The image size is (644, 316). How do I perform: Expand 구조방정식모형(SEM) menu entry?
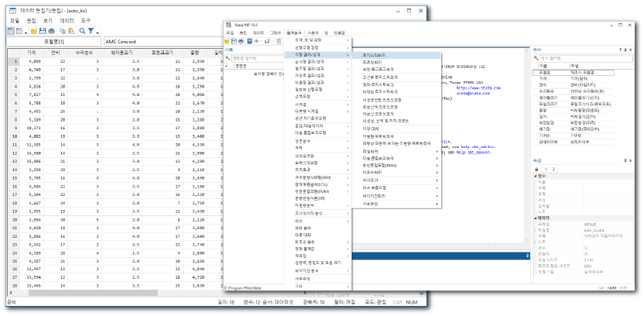click(x=318, y=177)
